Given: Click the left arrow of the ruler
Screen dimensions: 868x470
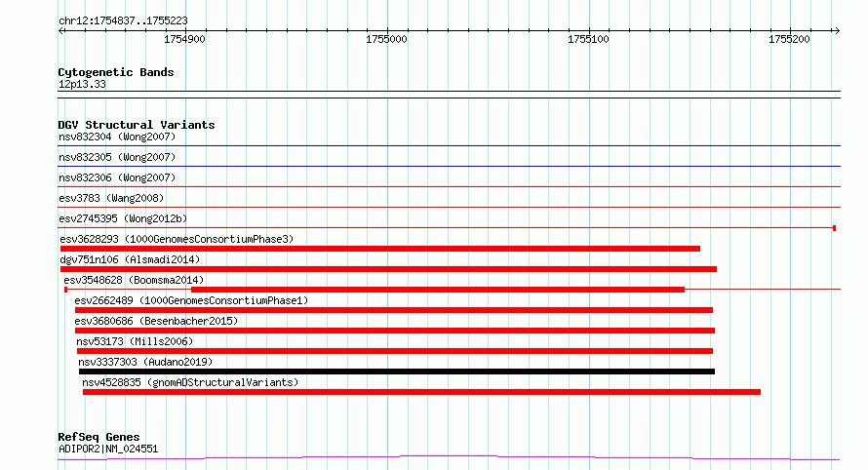Looking at the screenshot, I should coord(61,31).
